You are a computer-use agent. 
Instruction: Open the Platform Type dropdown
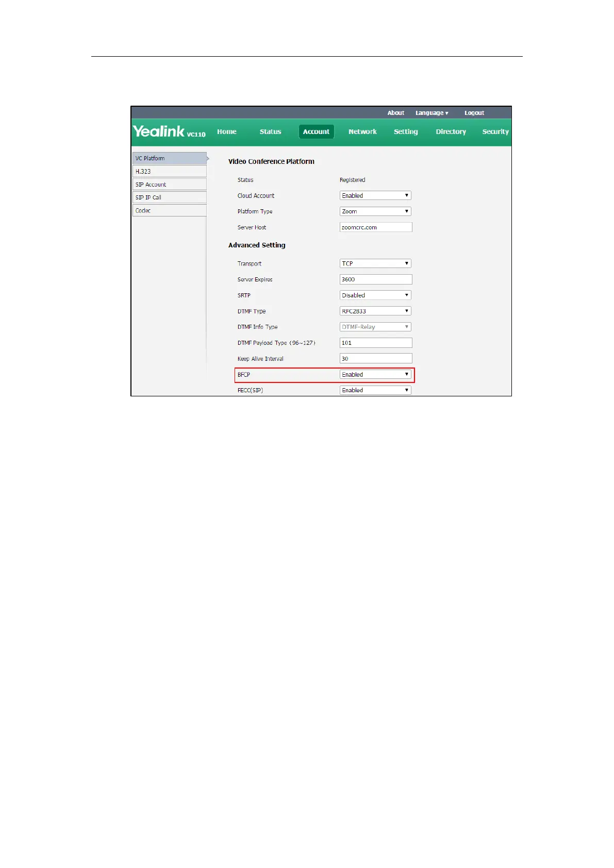coord(375,211)
